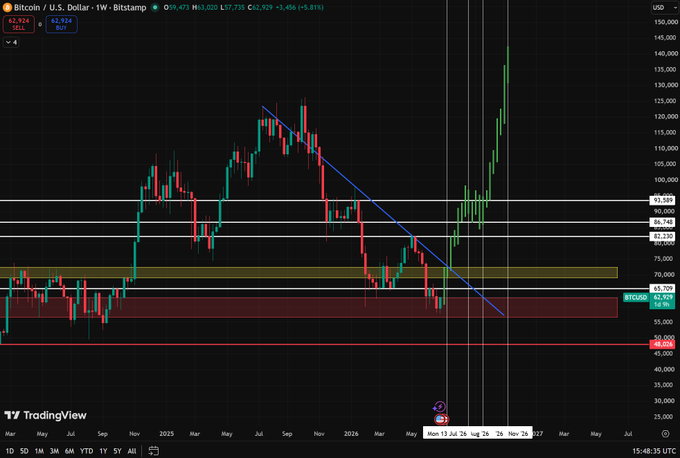Select the 1D time range

click(x=10, y=451)
